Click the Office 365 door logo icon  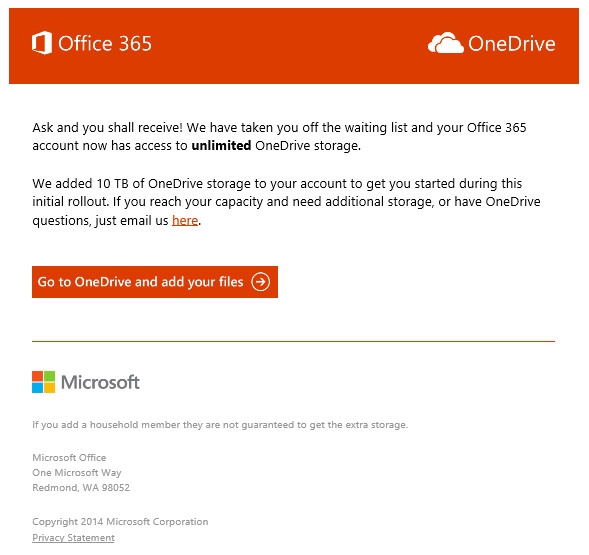(x=42, y=43)
